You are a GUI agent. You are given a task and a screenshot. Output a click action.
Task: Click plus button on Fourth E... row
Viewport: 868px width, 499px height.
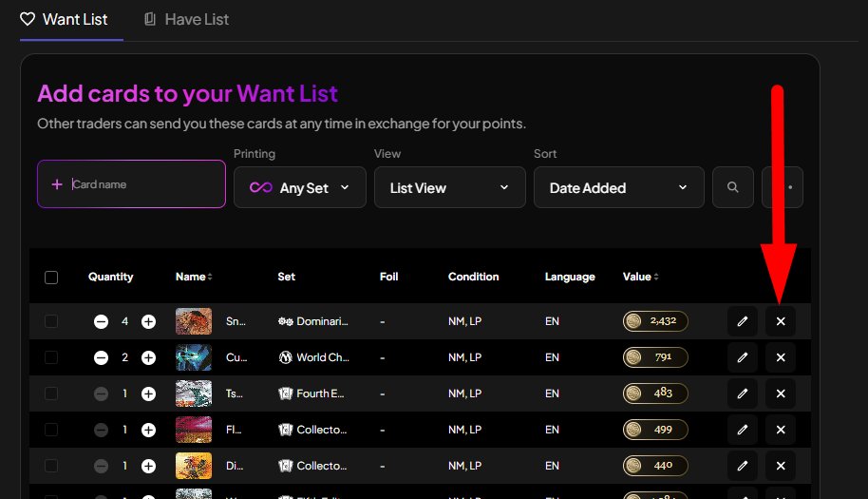(x=148, y=393)
